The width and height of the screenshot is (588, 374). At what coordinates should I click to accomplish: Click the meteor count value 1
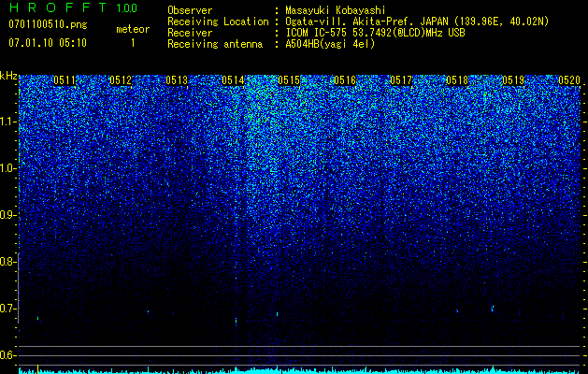(133, 43)
